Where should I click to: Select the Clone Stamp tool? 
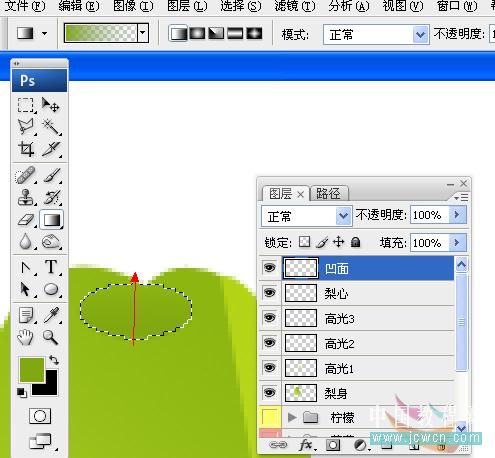pyautogui.click(x=26, y=197)
